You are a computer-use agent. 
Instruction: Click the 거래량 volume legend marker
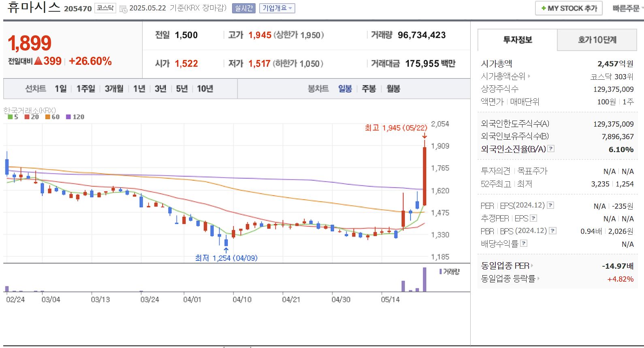[x=441, y=272]
